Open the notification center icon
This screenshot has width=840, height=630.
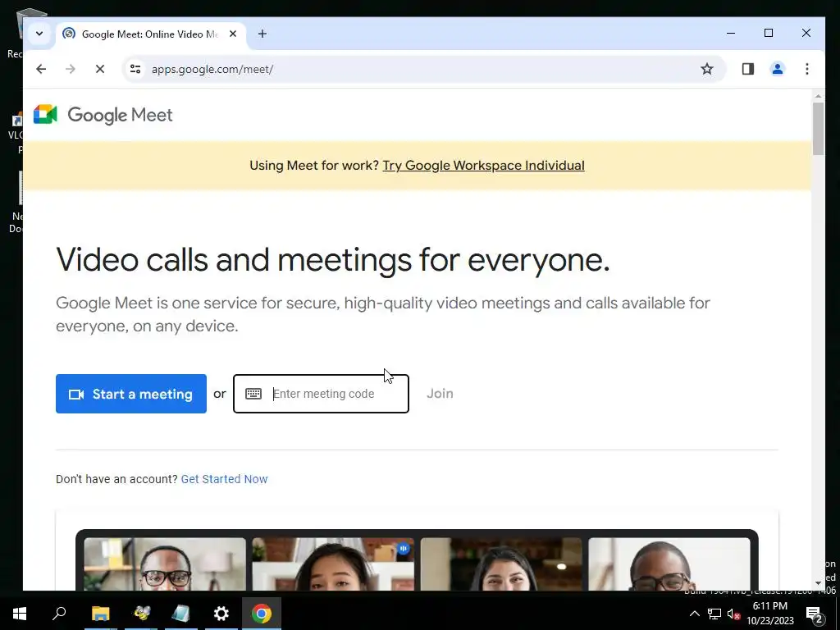click(x=815, y=614)
